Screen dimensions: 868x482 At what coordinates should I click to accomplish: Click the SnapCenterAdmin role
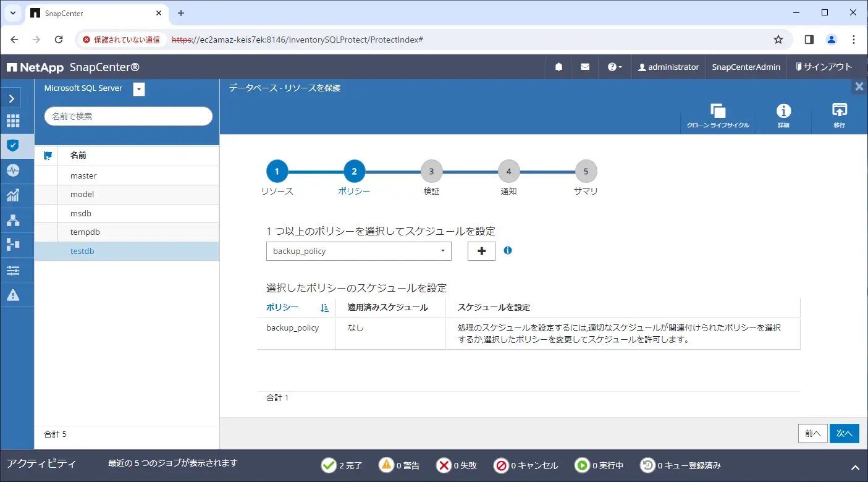(746, 67)
